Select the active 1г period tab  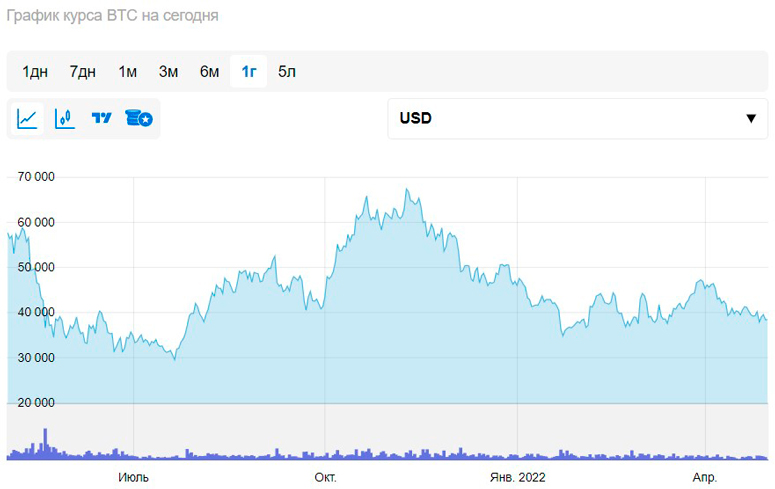pos(249,71)
